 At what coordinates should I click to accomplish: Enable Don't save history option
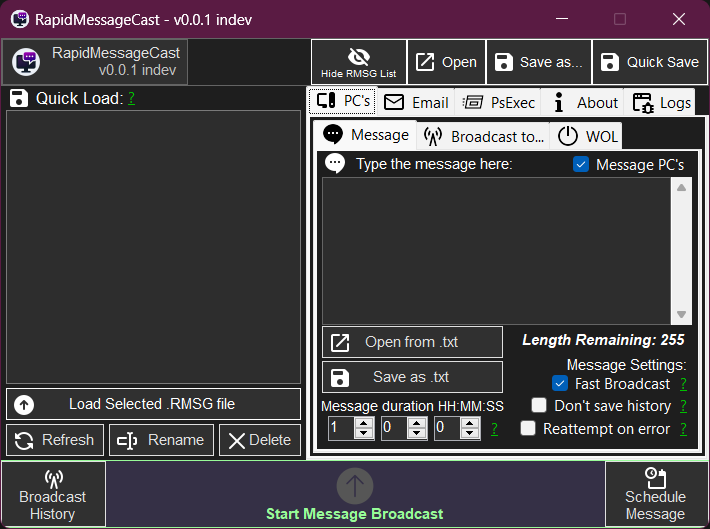539,406
